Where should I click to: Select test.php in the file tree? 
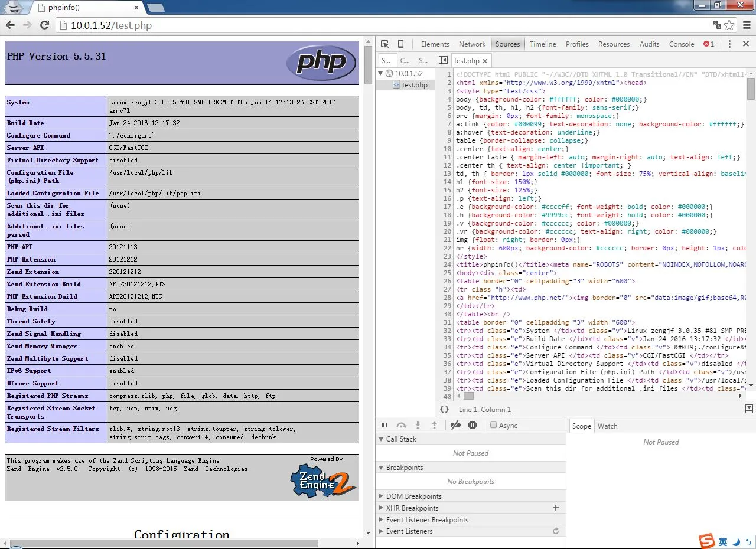(414, 85)
